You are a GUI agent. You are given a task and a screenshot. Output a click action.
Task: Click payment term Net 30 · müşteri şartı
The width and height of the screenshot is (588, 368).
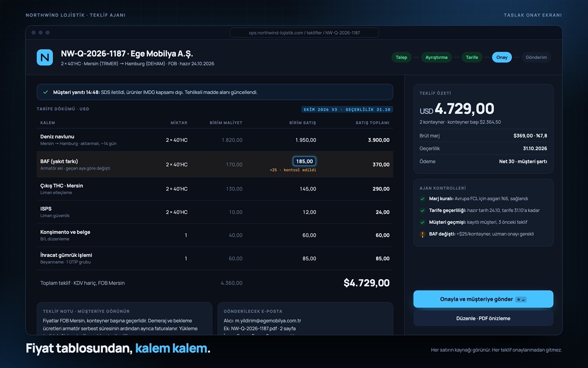523,161
